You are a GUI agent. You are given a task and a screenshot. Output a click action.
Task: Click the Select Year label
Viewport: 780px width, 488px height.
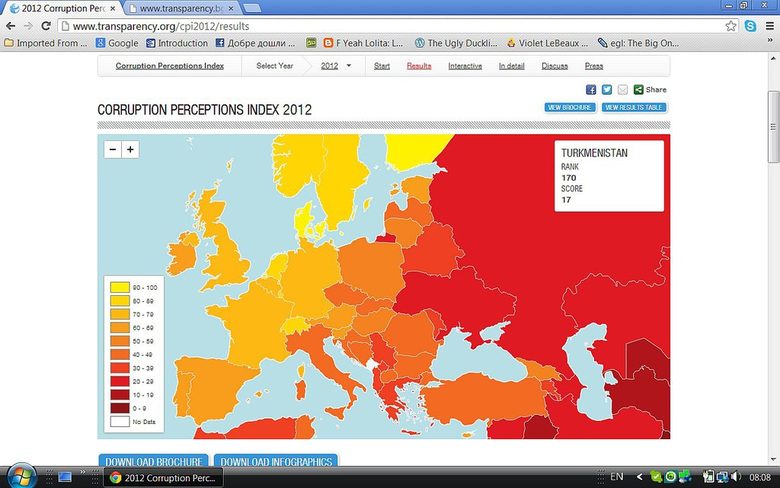275,66
